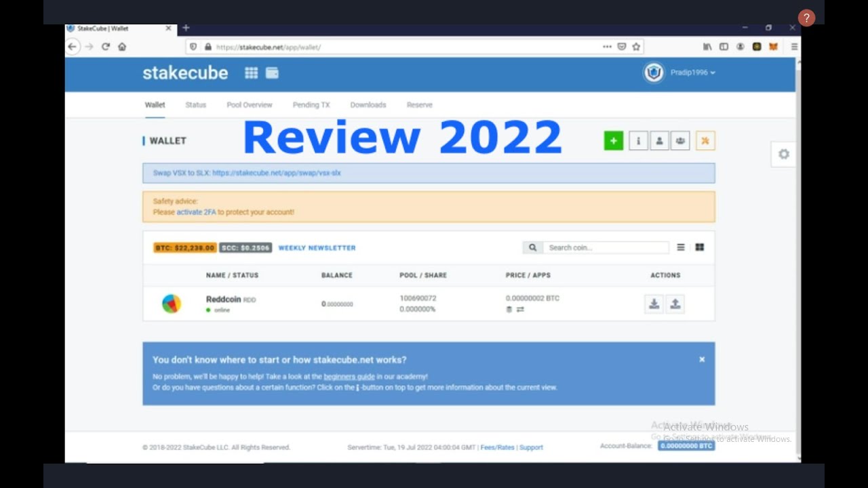Open the info icon button in Wallet header

[638, 140]
